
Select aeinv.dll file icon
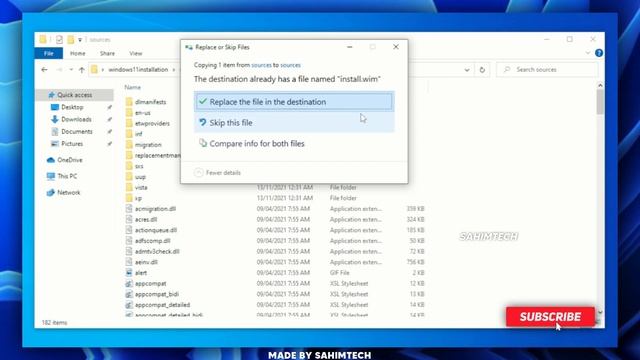(x=129, y=262)
